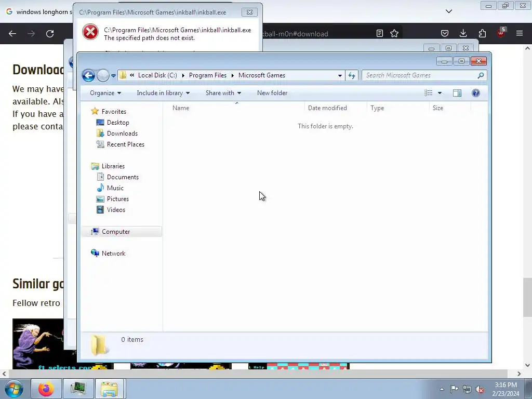The height and width of the screenshot is (399, 532).
Task: Open Videos library
Action: coord(116,210)
